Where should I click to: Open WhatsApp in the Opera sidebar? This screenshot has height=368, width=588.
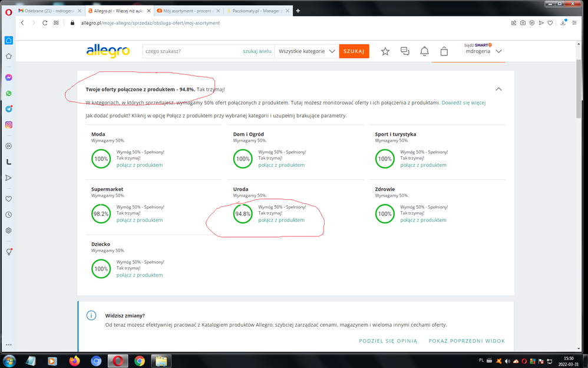9,93
